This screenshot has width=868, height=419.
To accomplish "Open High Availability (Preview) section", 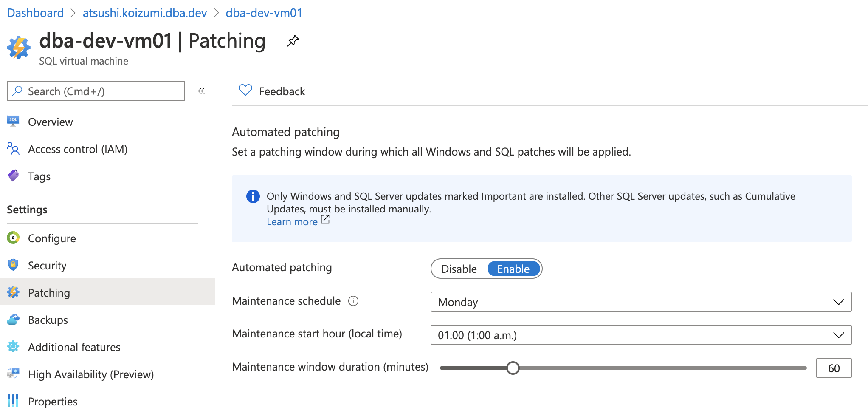I will (x=90, y=374).
